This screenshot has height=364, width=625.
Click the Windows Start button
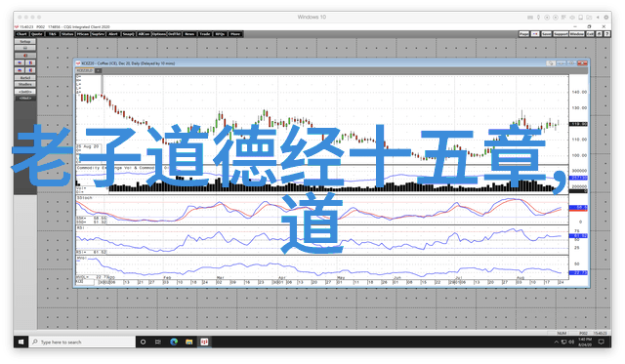click(x=21, y=342)
